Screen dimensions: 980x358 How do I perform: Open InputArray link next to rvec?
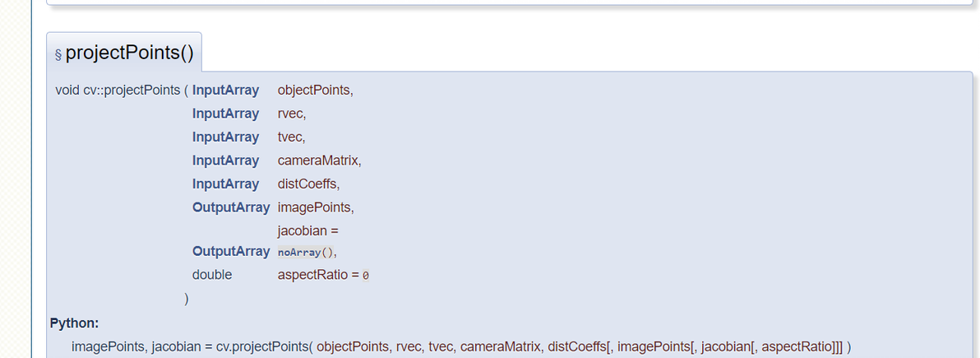(x=225, y=114)
